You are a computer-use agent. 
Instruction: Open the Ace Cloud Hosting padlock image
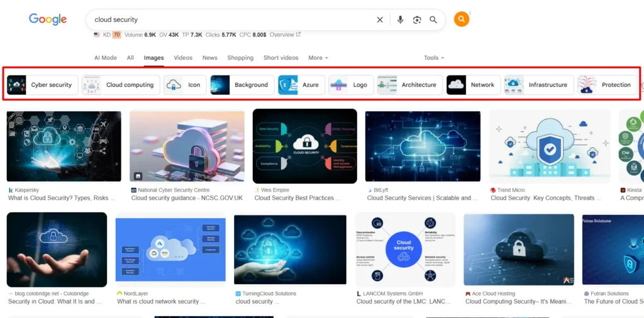(x=519, y=250)
